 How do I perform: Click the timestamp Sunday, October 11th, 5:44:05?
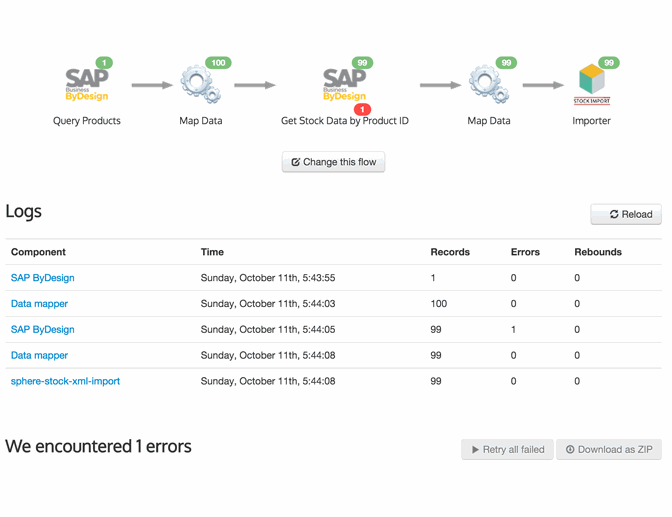[268, 329]
